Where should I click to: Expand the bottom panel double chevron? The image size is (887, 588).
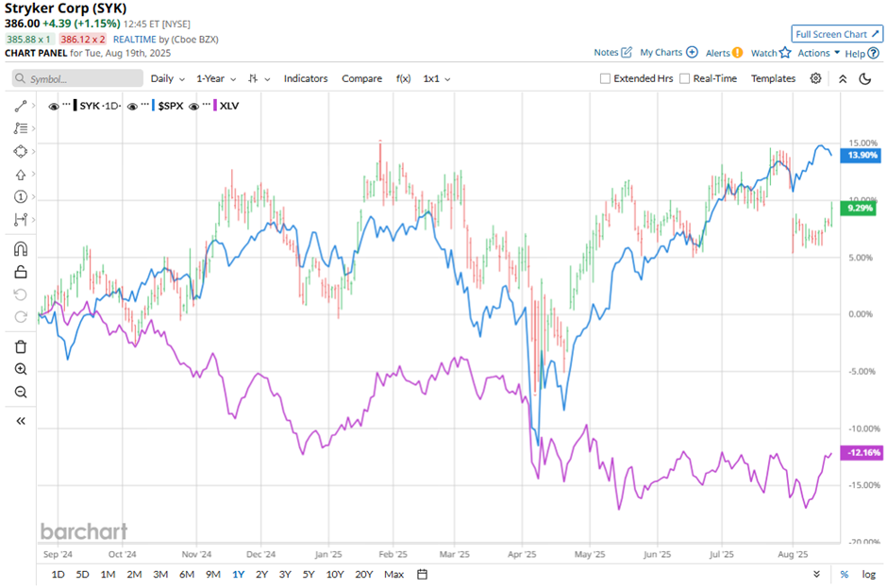[x=816, y=575]
